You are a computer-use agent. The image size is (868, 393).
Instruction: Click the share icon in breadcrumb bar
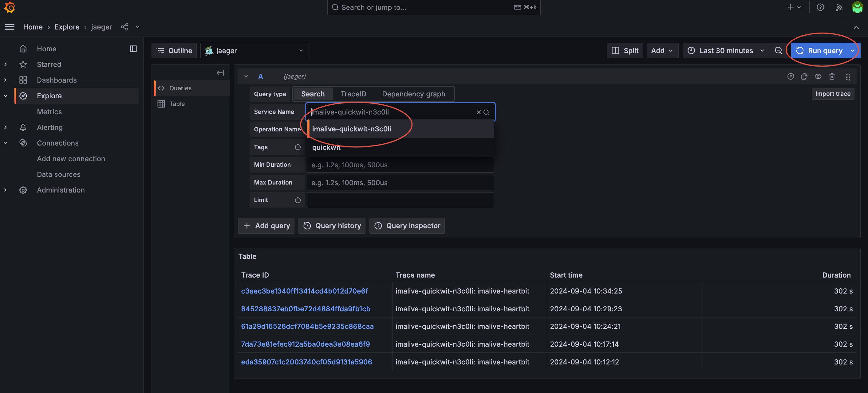tap(125, 27)
